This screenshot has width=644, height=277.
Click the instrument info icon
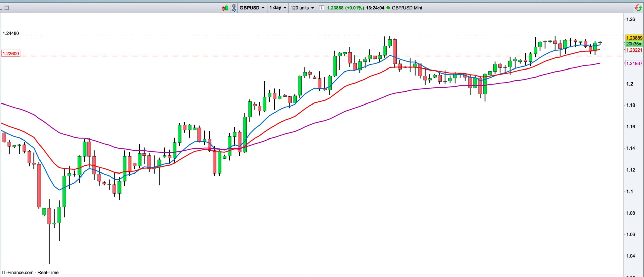point(321,8)
